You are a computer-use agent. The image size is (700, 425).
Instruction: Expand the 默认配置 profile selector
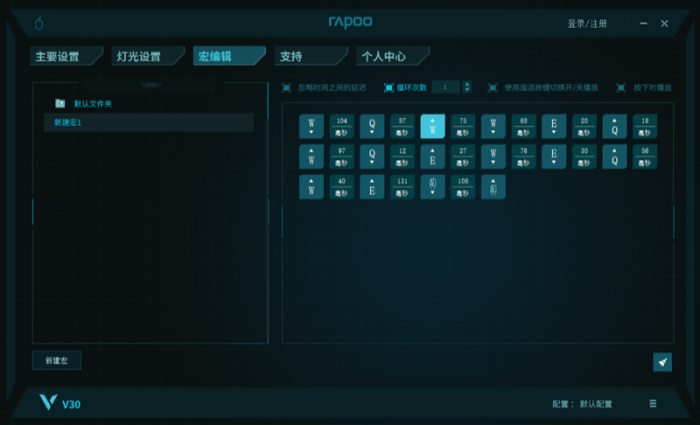596,404
